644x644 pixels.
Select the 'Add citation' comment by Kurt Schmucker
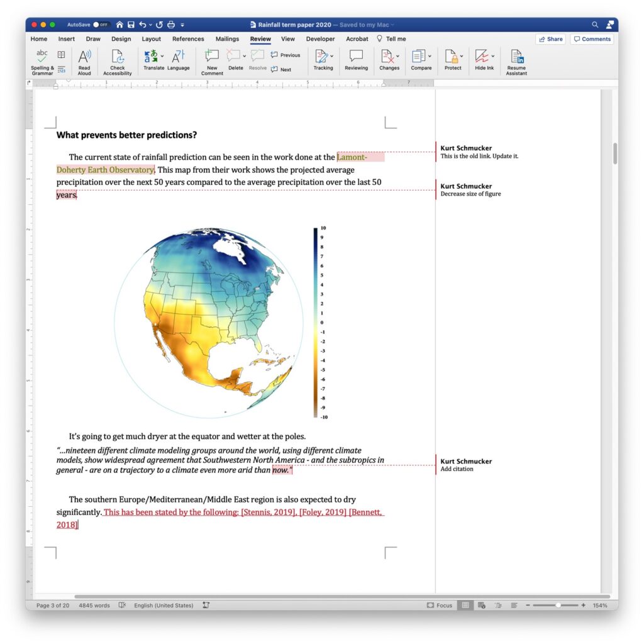coord(466,465)
